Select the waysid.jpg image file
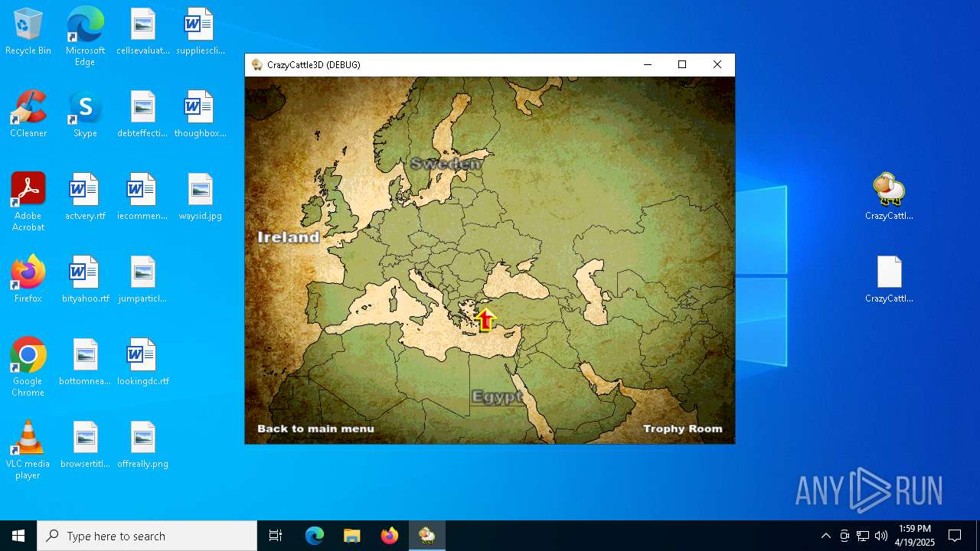 coord(200,197)
